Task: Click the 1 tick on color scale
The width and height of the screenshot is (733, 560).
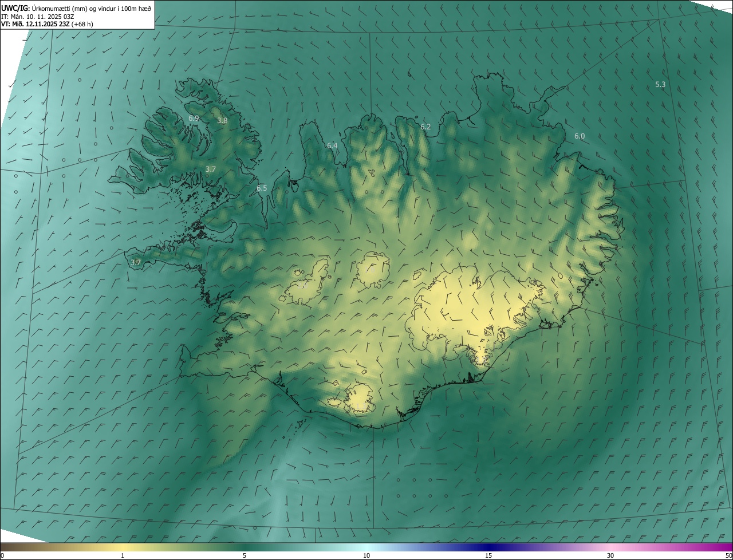Action: pos(123,555)
